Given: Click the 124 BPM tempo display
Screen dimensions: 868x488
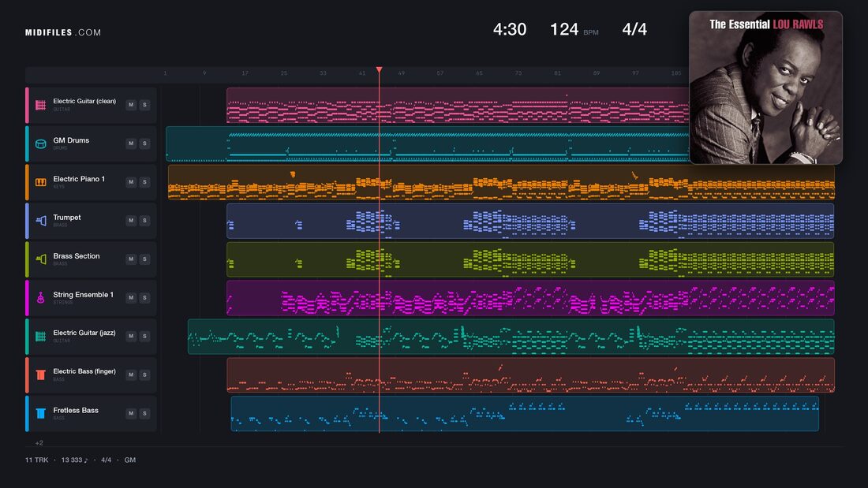Looking at the screenshot, I should coord(574,29).
